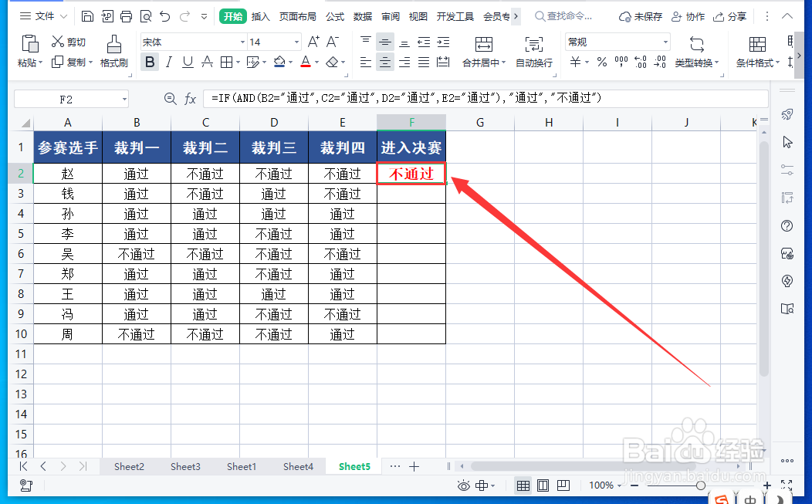The width and height of the screenshot is (812, 504).
Task: Open the borders dropdown arrow
Action: 239,63
